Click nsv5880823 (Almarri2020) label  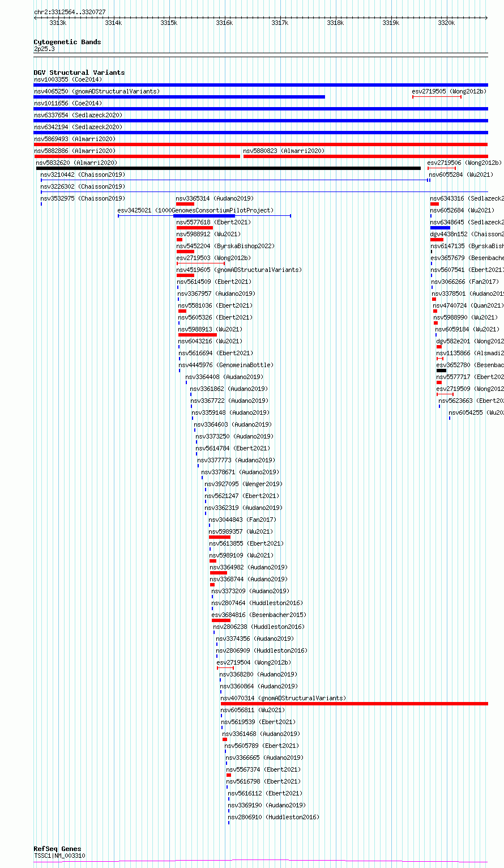click(284, 151)
